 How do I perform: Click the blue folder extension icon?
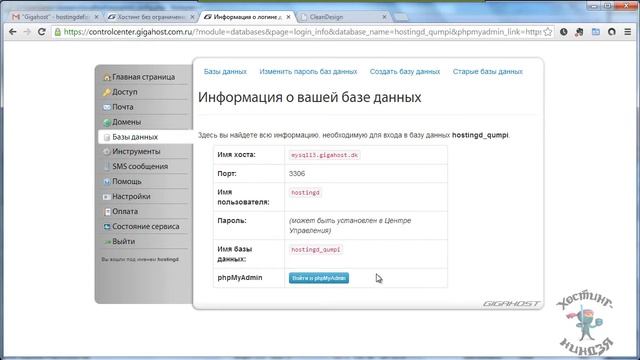(596, 32)
